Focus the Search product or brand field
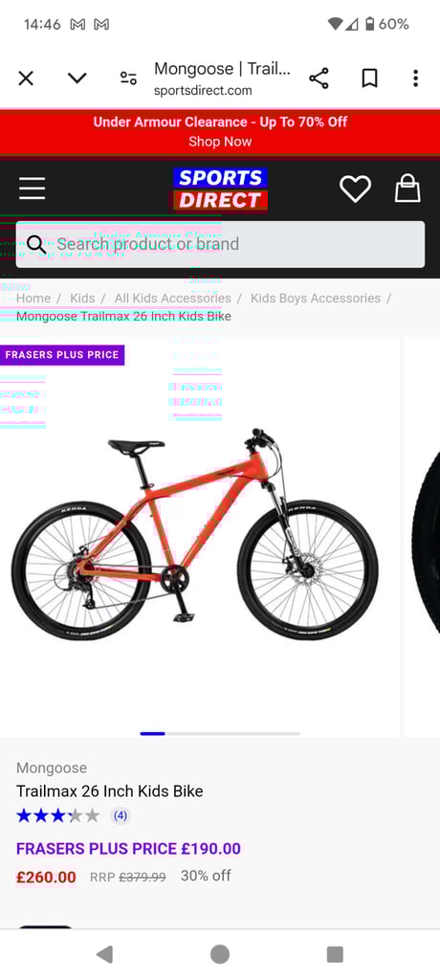440x980 pixels. point(220,244)
